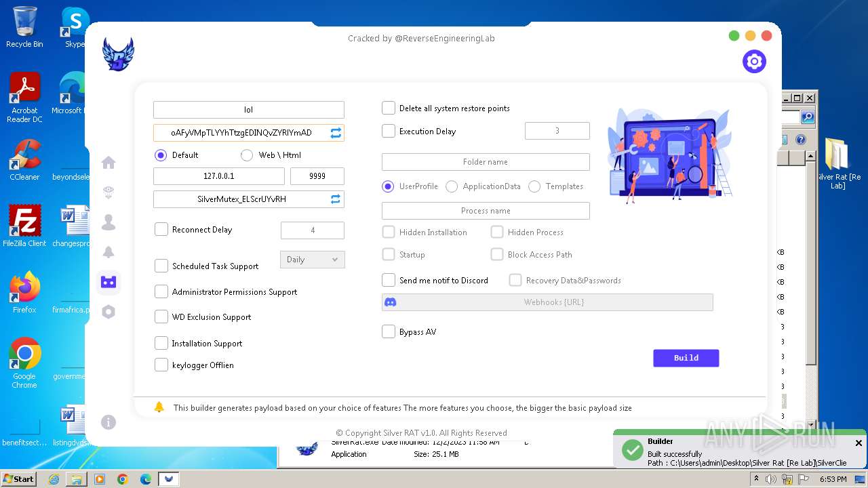The height and width of the screenshot is (488, 868).
Task: Open Internet Explorer in taskbar
Action: click(x=54, y=479)
